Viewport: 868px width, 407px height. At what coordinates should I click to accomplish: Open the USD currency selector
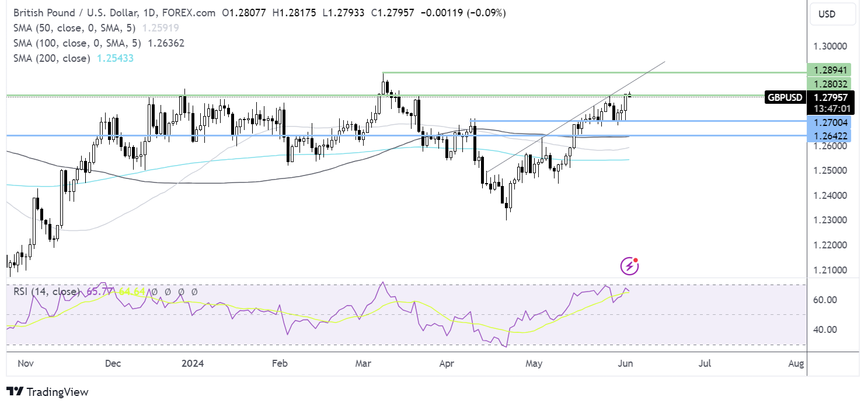832,13
